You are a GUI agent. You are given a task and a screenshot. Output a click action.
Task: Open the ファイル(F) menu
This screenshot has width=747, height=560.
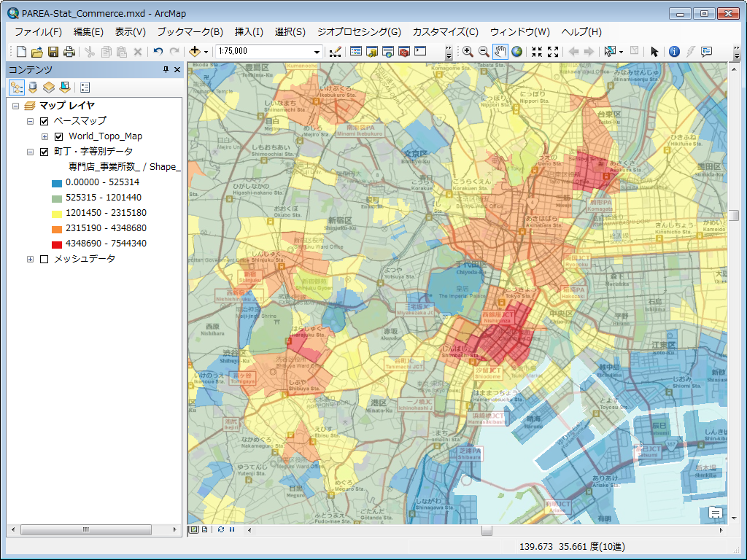[38, 32]
